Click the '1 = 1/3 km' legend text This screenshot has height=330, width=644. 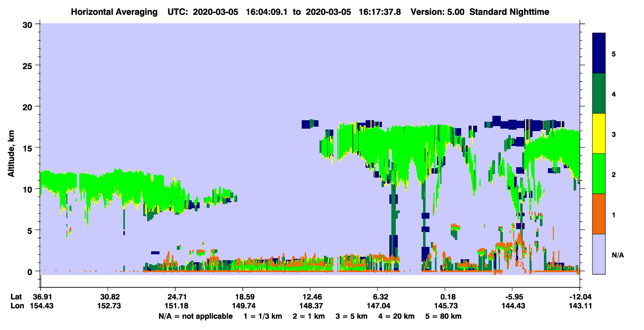pos(264,316)
